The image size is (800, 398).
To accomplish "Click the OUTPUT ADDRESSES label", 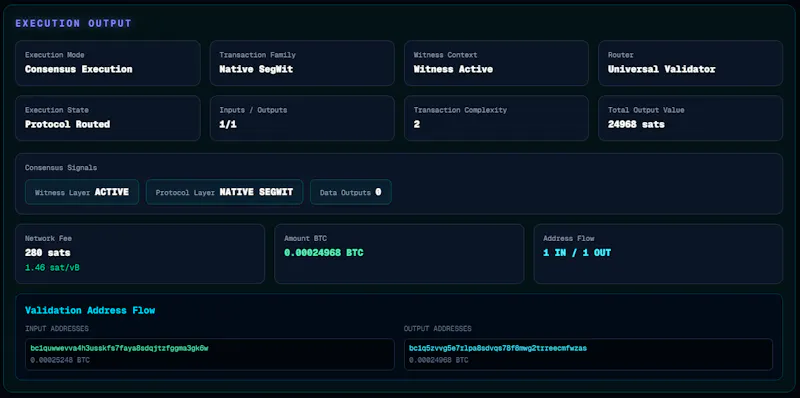I will point(438,329).
